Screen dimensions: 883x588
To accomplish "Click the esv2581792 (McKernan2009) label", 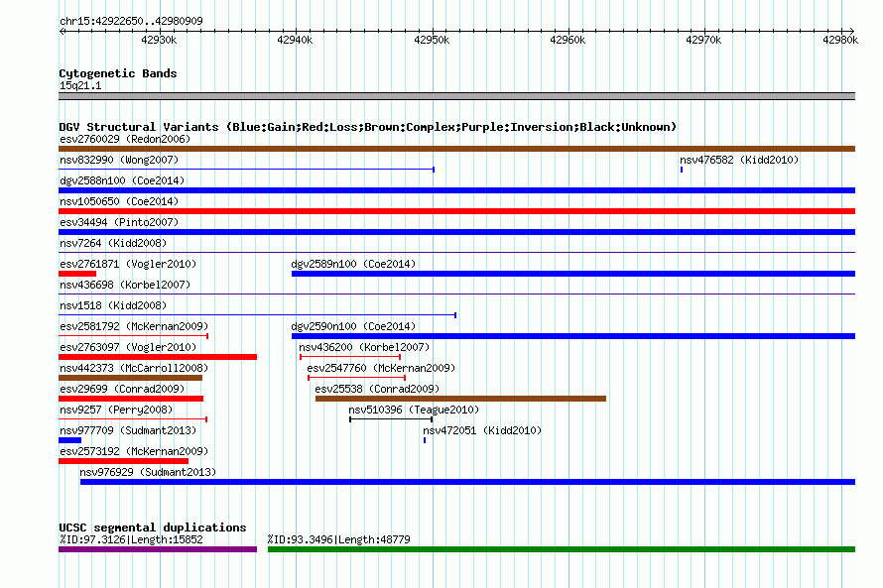I will pos(134,326).
